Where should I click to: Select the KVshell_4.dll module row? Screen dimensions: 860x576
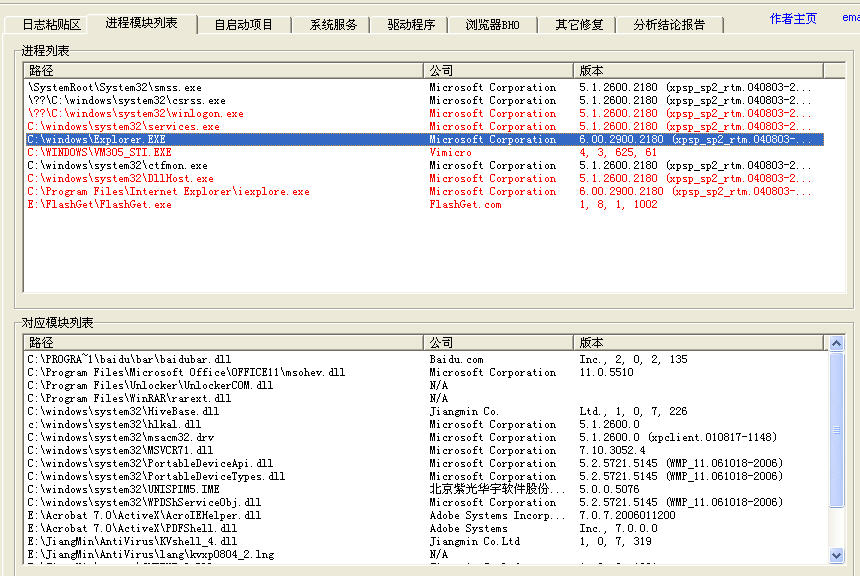click(425, 541)
